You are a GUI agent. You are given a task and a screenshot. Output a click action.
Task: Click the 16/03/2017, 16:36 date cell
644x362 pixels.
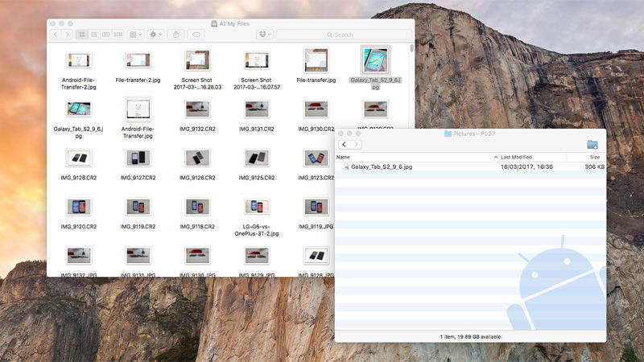click(526, 167)
